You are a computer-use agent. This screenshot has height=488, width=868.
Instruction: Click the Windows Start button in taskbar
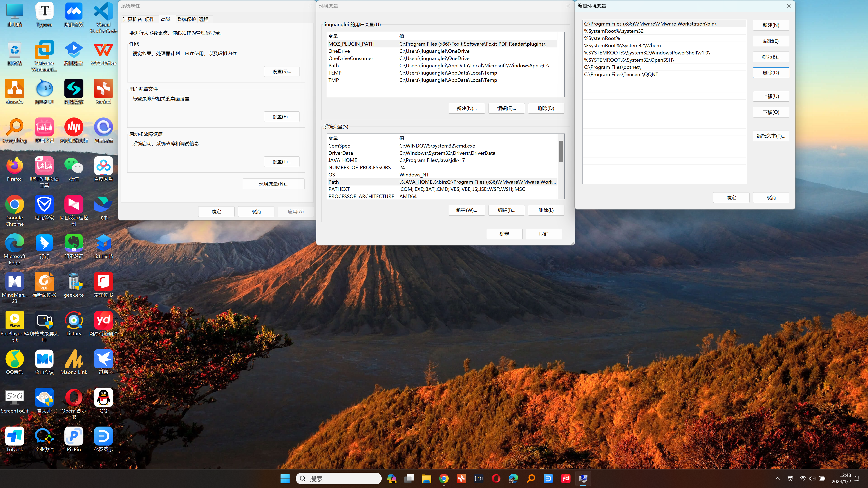285,479
